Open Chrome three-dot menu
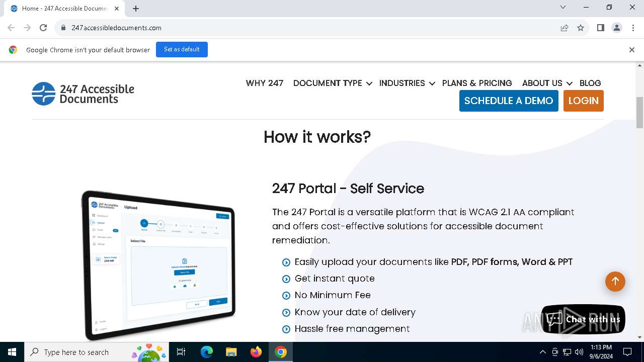The image size is (644, 362). pyautogui.click(x=632, y=28)
